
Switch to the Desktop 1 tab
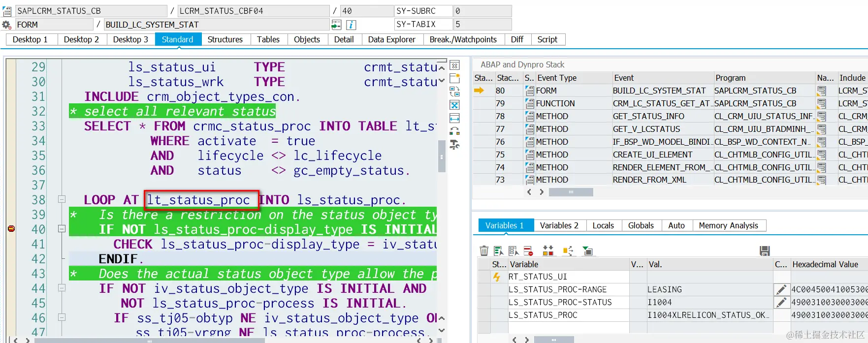[x=31, y=39]
